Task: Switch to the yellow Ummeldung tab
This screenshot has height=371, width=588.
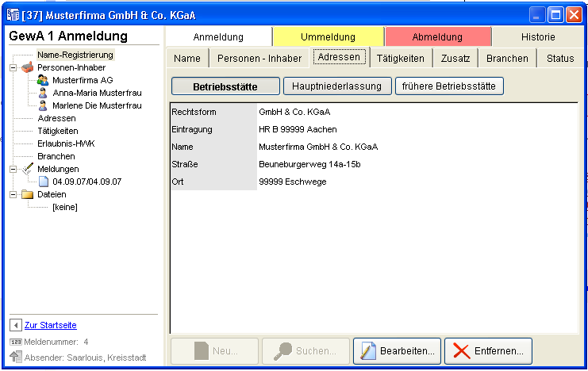Action: point(329,36)
